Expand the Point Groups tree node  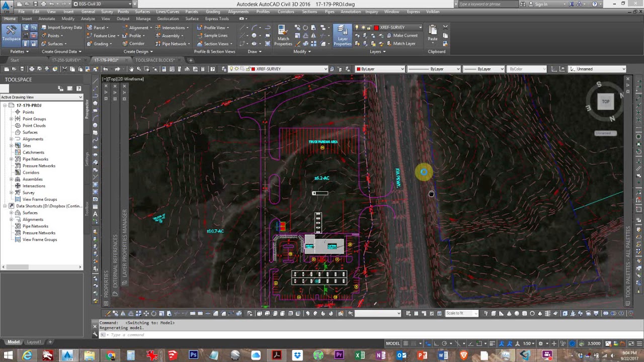click(x=11, y=119)
